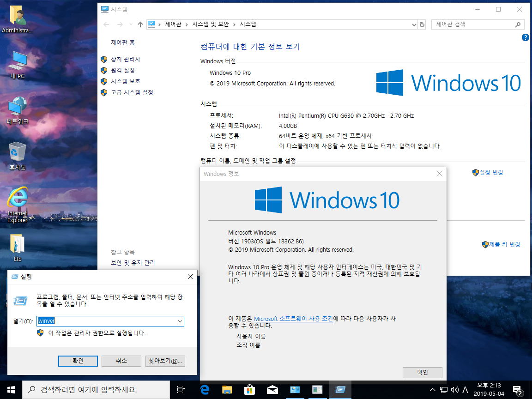Switch the IME input mode indicator A
Screen dimensions: 532x399
(x=465, y=390)
